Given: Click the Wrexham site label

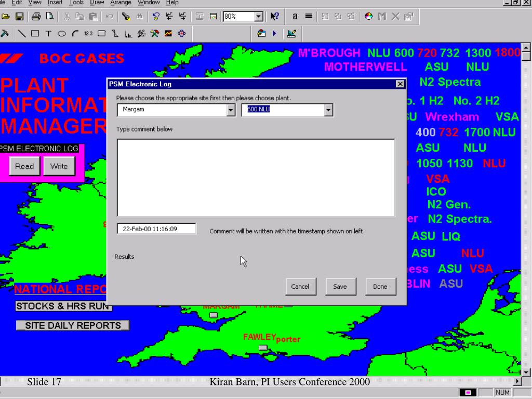Looking at the screenshot, I should 452,117.
